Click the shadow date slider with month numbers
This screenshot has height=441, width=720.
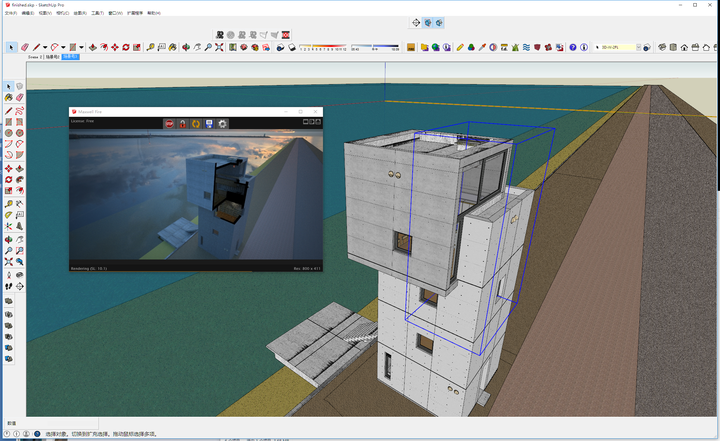tap(322, 47)
